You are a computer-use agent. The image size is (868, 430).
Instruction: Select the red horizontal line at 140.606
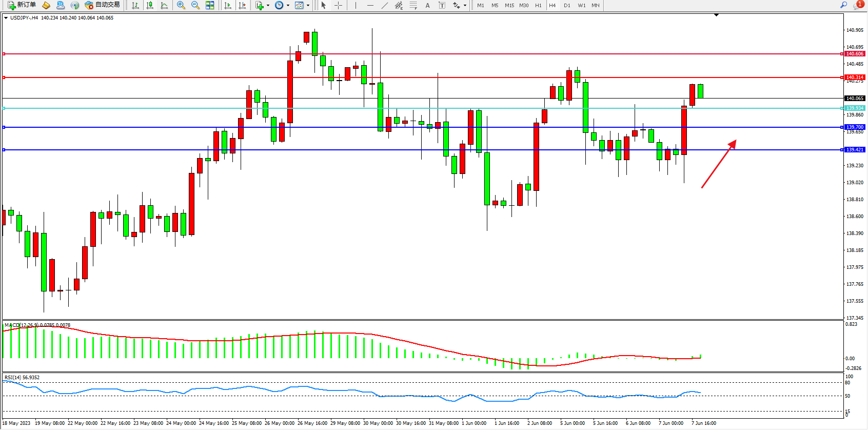(x=410, y=54)
